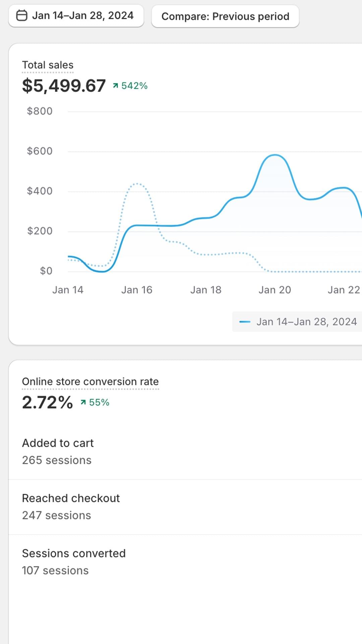Click the Jan 14 x-axis label
The width and height of the screenshot is (362, 644).
tap(68, 290)
